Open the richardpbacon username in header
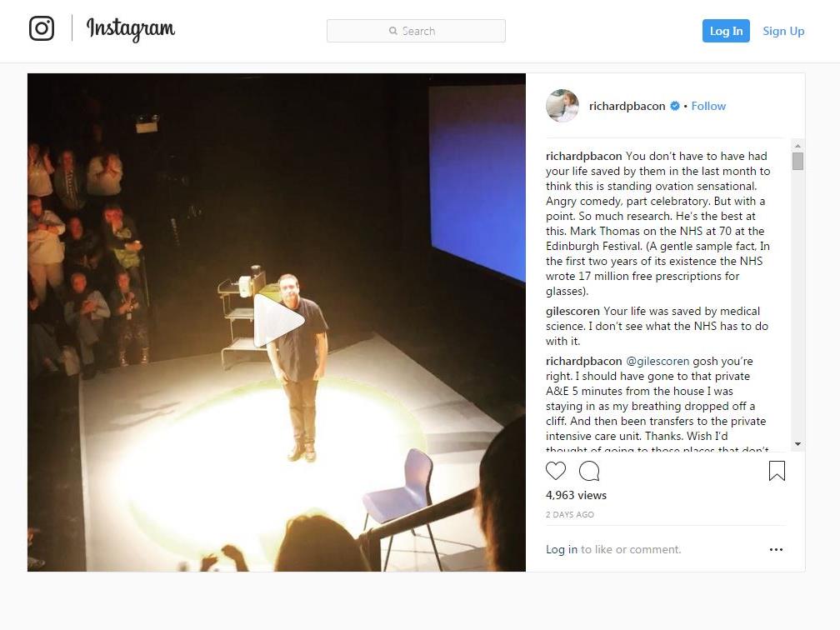840x630 pixels. click(627, 106)
